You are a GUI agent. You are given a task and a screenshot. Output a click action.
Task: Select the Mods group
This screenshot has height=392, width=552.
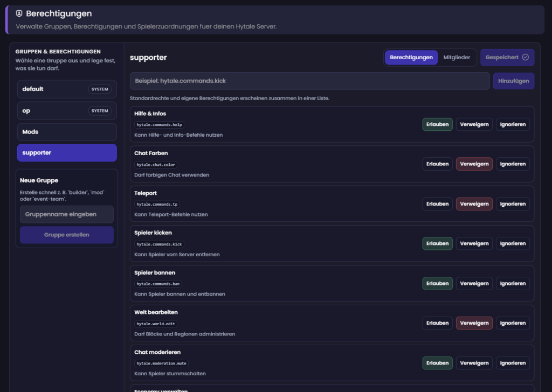pos(67,132)
